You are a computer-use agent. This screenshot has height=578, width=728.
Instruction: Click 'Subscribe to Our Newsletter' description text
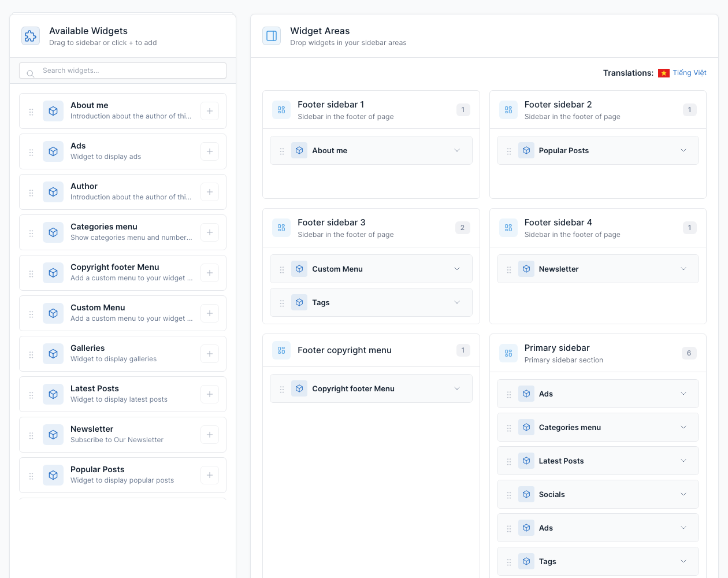click(117, 440)
